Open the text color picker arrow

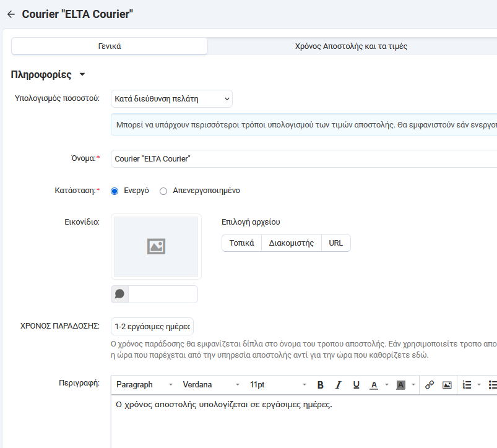pyautogui.click(x=387, y=385)
